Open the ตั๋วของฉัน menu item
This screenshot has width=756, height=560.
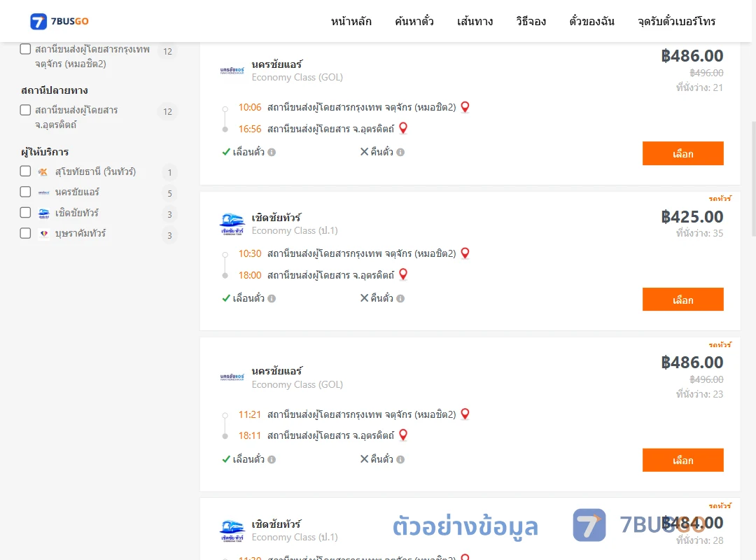pos(591,21)
